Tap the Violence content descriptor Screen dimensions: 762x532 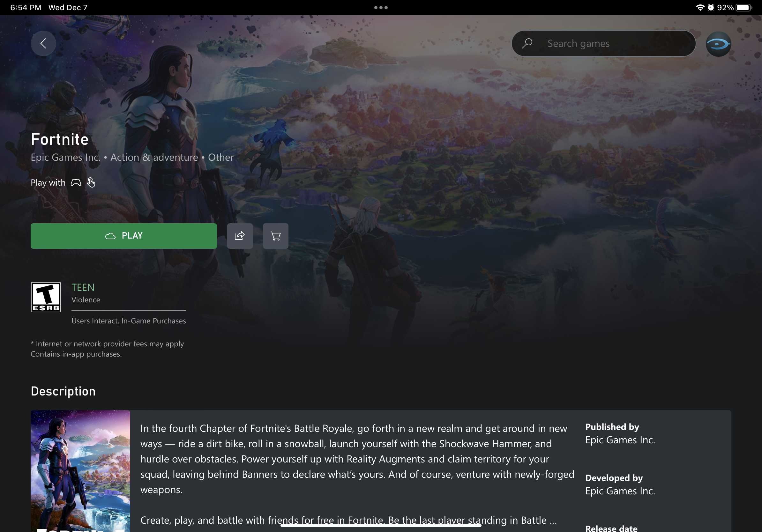click(x=86, y=300)
